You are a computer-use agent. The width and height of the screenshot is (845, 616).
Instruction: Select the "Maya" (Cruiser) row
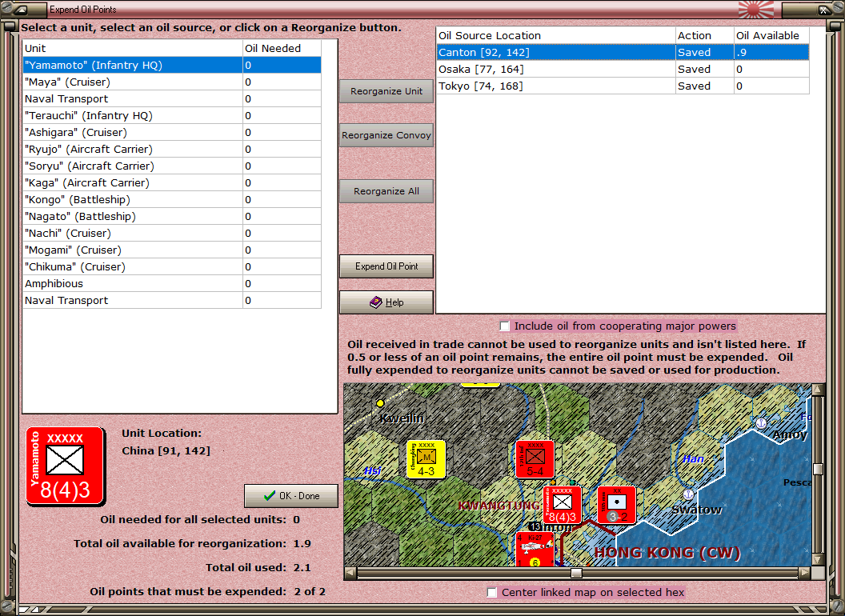[x=172, y=82]
